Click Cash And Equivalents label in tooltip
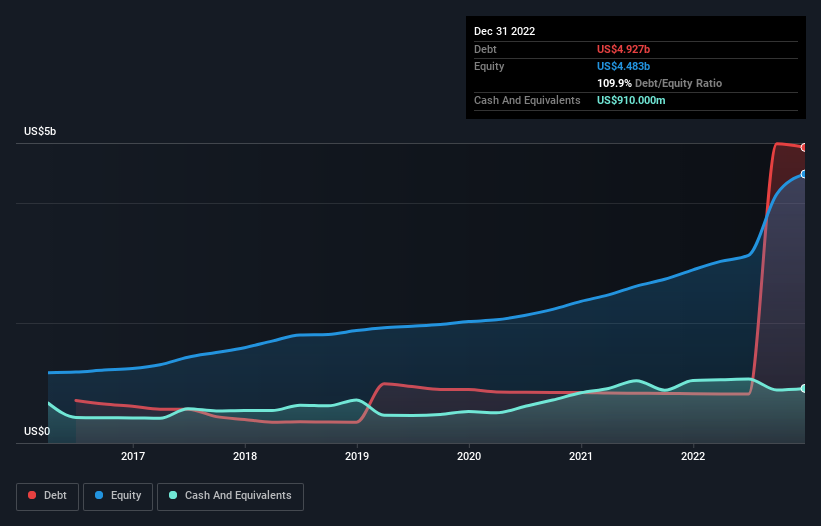 (527, 100)
